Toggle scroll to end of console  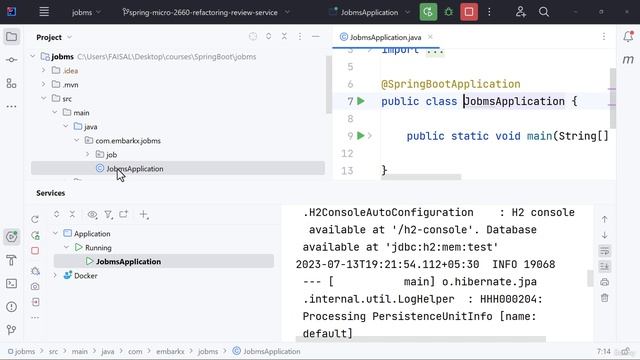coord(604,267)
